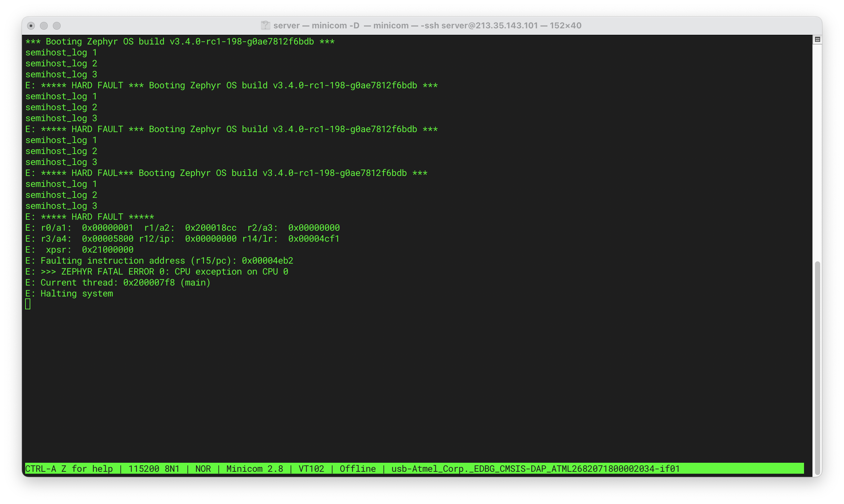Click the 'ZEPHYR FATAL ERROR 0' line

coord(157,271)
